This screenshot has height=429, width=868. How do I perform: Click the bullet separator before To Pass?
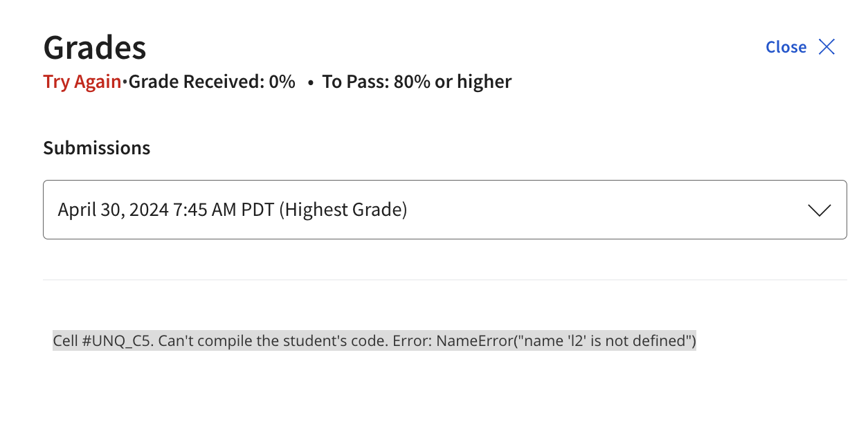coord(311,82)
